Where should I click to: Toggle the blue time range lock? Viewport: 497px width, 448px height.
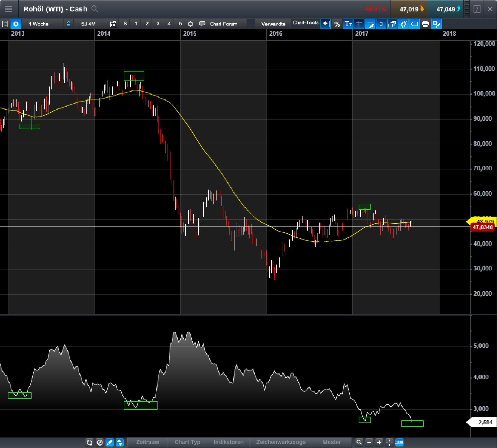point(69,24)
